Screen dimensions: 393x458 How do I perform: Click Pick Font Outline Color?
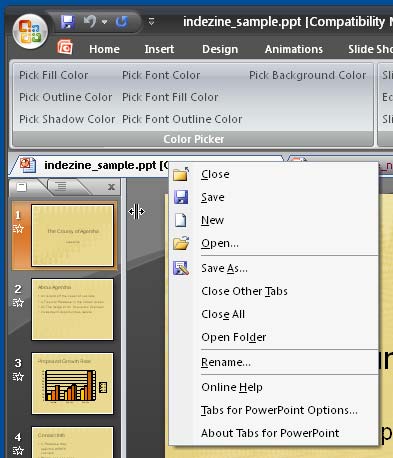pyautogui.click(x=182, y=119)
